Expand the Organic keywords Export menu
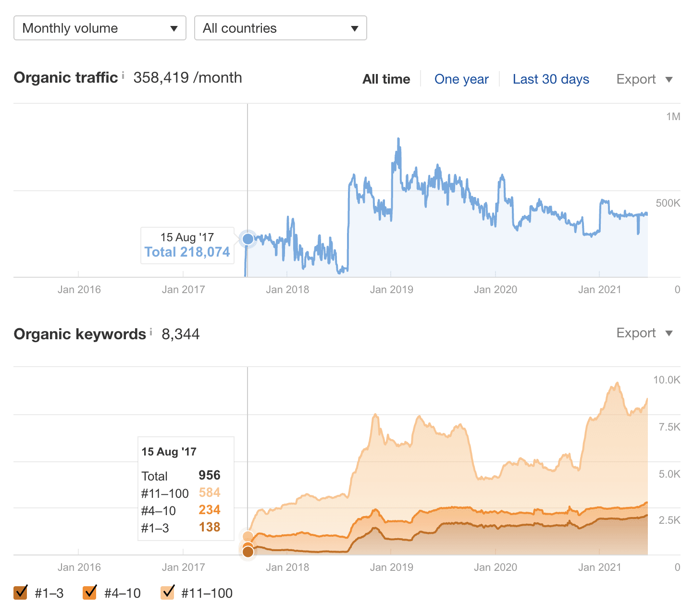Viewport: 694px width, 616px height. 644,333
